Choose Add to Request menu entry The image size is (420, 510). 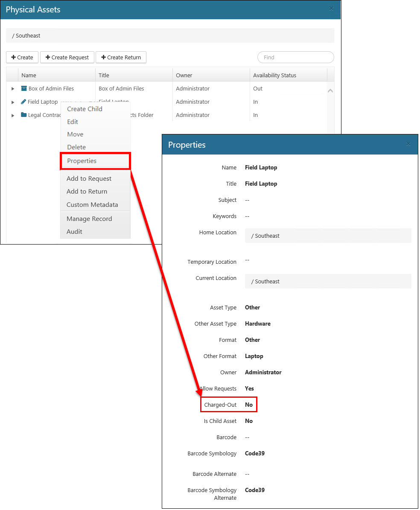coord(89,178)
